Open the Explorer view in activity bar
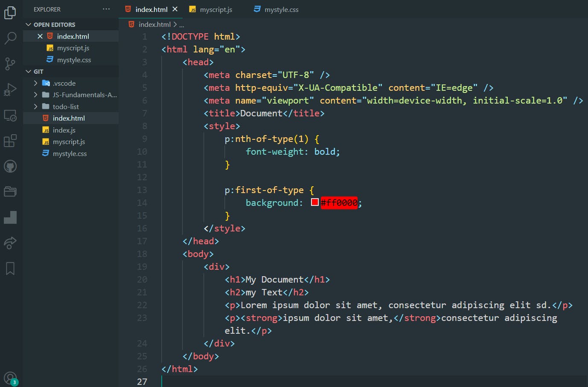 pos(10,13)
